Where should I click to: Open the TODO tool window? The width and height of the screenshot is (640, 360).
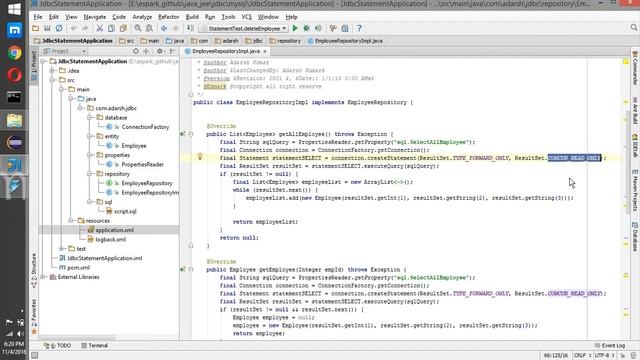pyautogui.click(x=57, y=345)
